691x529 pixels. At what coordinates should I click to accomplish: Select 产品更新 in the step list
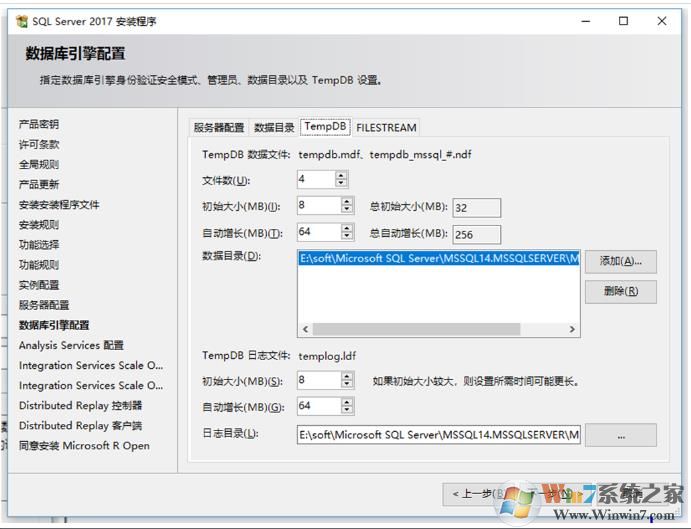39,184
